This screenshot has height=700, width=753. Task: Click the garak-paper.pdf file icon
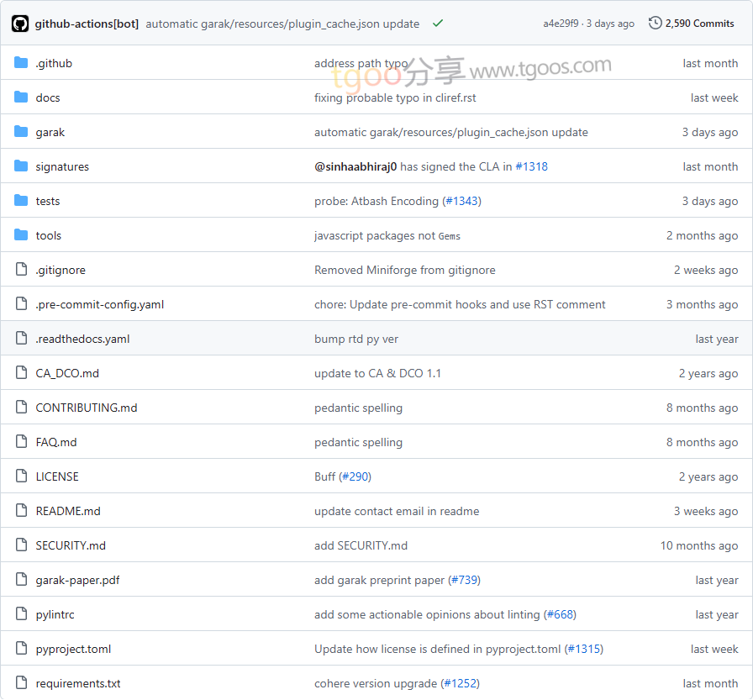tap(21, 580)
